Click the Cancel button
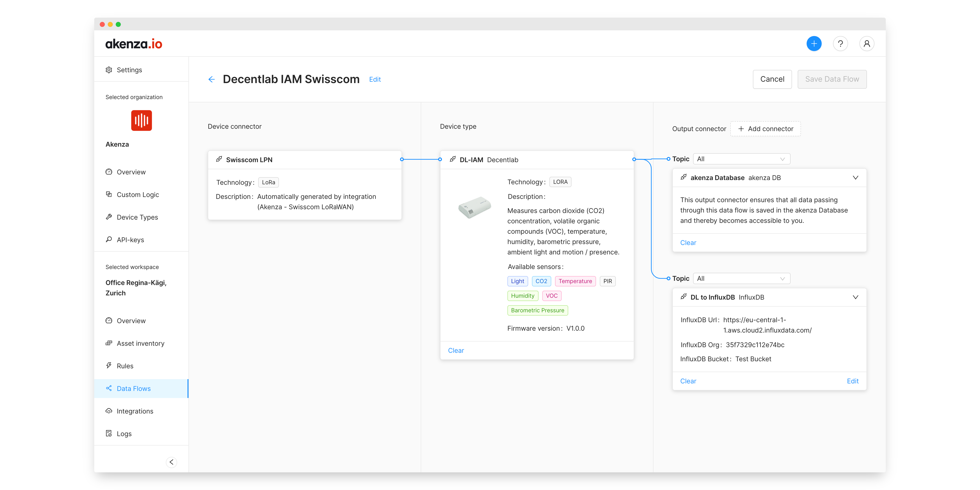 tap(772, 79)
